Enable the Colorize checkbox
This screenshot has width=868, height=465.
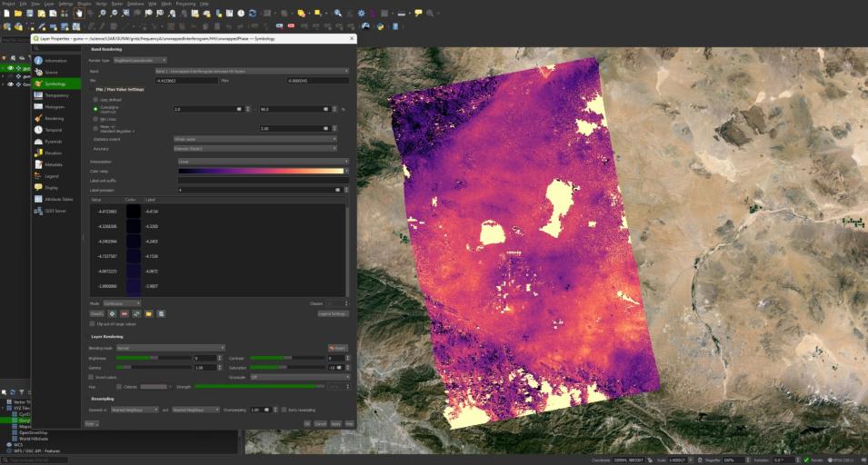click(x=119, y=387)
